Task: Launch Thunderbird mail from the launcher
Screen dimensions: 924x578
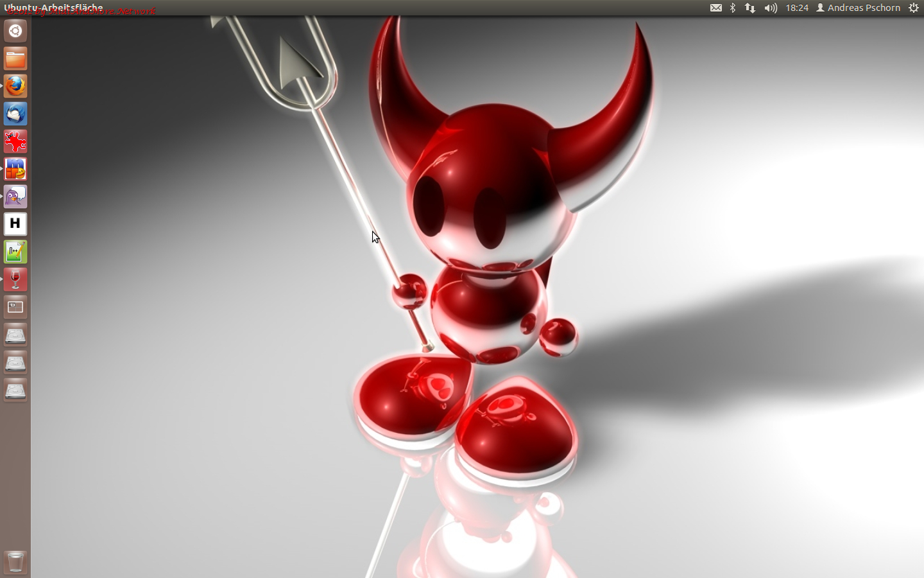Action: [x=15, y=114]
